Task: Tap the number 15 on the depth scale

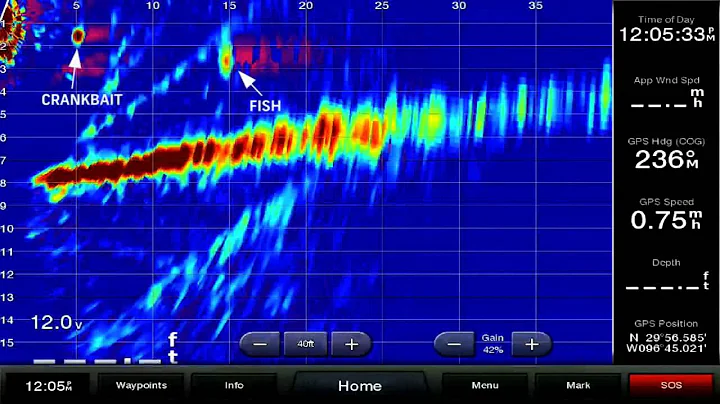Action: [x=7, y=342]
